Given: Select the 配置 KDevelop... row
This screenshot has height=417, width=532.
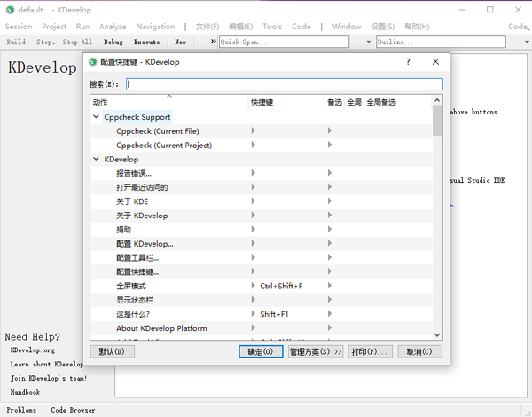Looking at the screenshot, I should tap(262, 243).
